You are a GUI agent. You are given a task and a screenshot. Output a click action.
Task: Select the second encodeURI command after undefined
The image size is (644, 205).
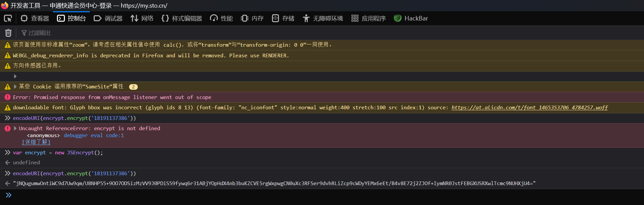(74, 174)
